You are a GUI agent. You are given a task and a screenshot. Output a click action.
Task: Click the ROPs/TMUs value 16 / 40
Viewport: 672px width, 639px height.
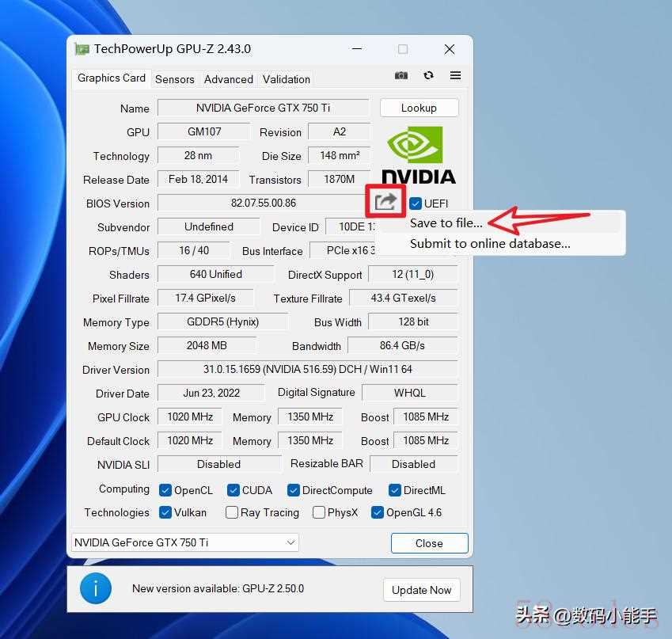[194, 250]
